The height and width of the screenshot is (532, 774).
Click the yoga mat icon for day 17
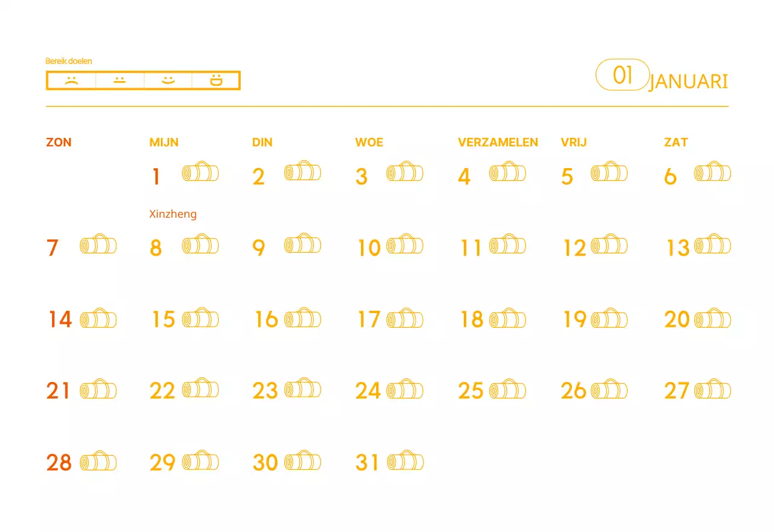[x=405, y=319]
